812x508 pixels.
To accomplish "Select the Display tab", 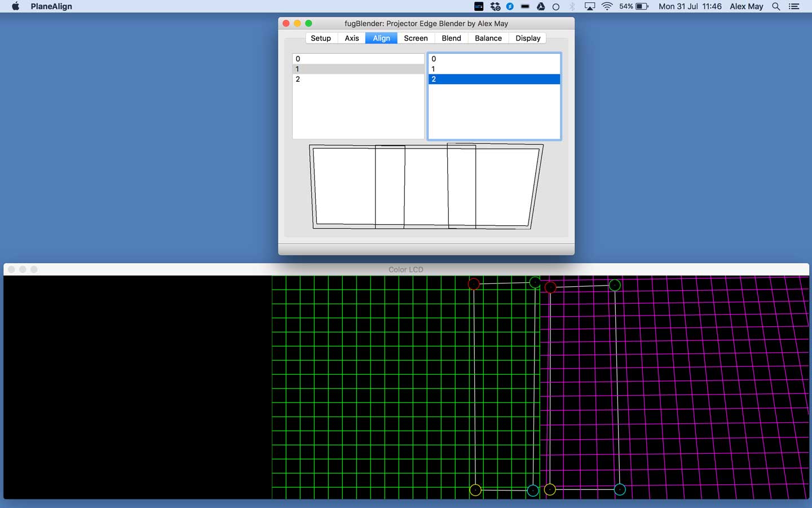I will [x=528, y=38].
